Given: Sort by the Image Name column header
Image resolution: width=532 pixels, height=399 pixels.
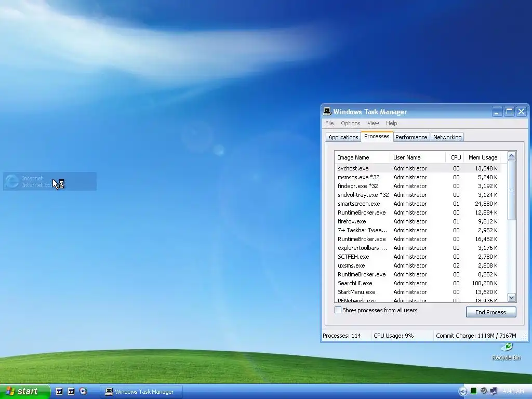Looking at the screenshot, I should pos(362,157).
